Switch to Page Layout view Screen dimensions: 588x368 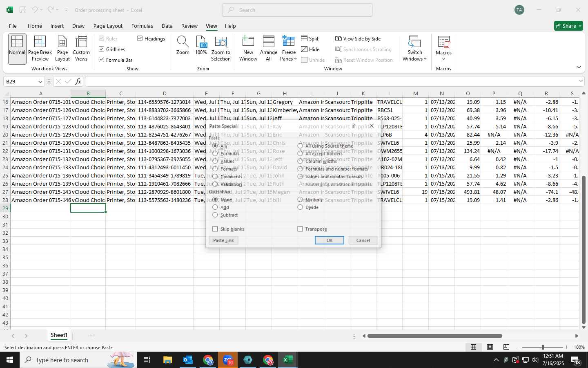tap(62, 49)
